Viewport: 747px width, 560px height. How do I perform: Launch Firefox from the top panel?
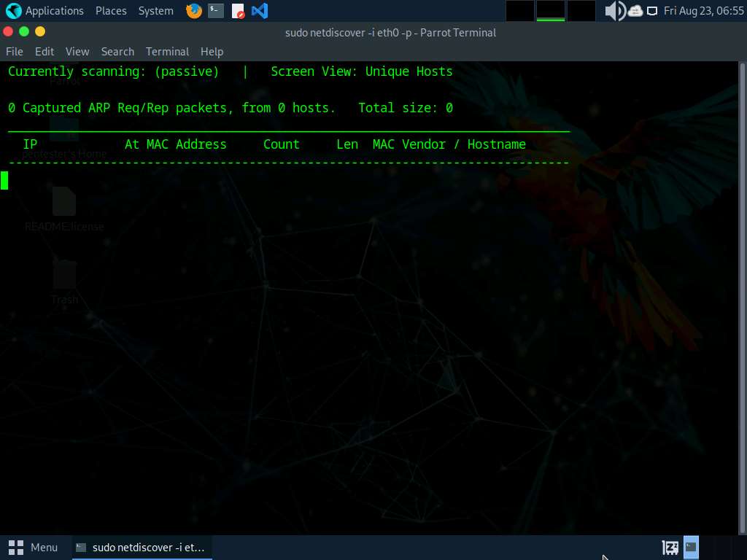pyautogui.click(x=194, y=10)
